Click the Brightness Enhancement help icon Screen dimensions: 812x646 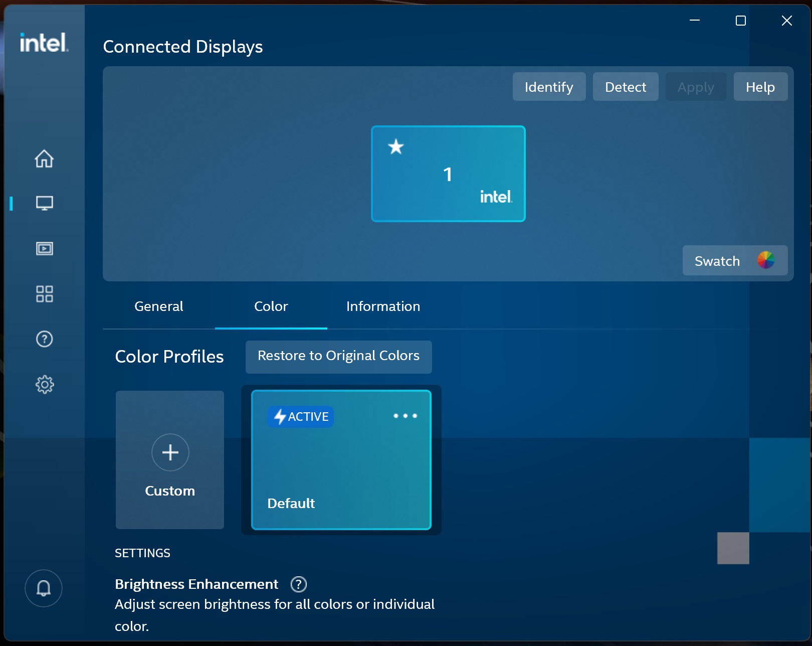coord(299,584)
